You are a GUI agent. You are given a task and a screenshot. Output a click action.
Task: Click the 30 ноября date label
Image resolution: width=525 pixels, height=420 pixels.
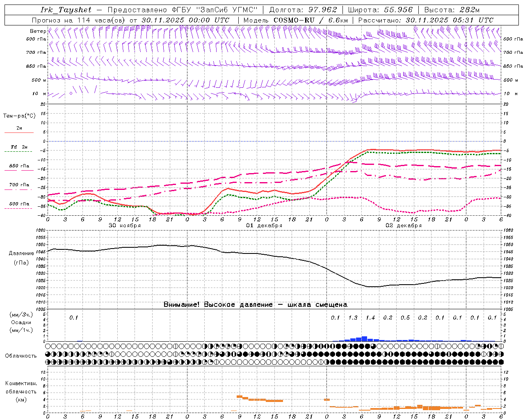tap(125, 226)
